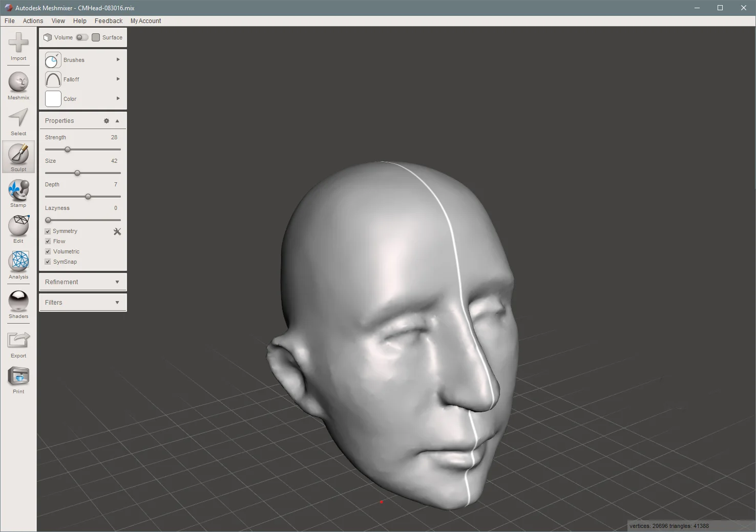This screenshot has width=756, height=532.
Task: Click the Falloff curve icon
Action: (53, 79)
